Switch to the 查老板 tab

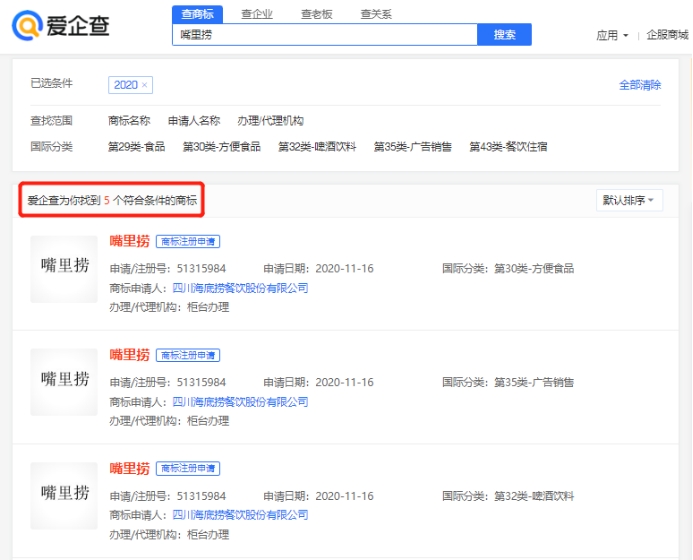316,14
